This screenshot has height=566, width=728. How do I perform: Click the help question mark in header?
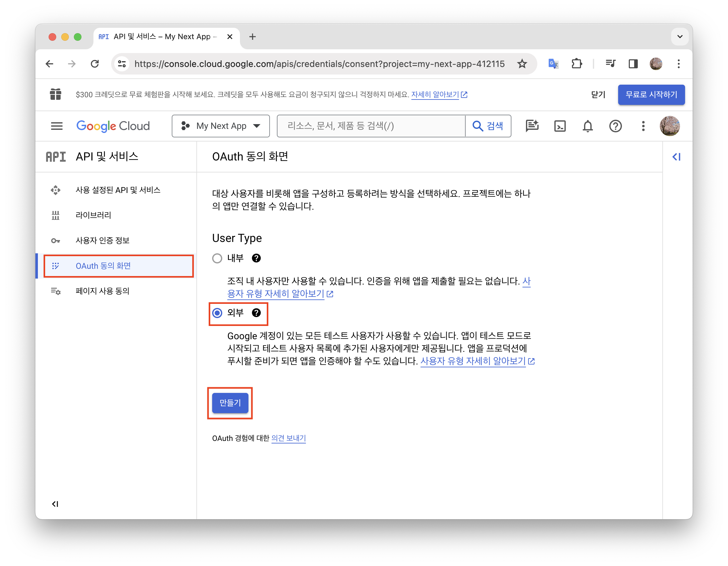click(x=615, y=126)
